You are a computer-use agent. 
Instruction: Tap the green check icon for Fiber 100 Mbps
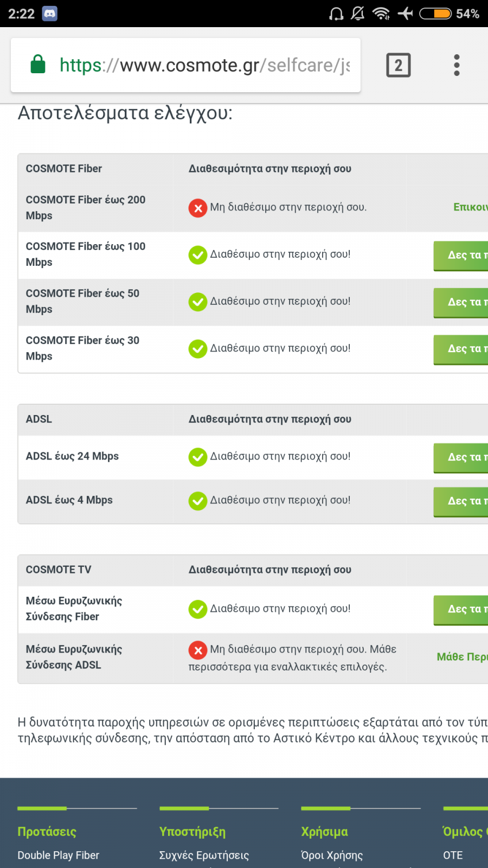pos(198,255)
